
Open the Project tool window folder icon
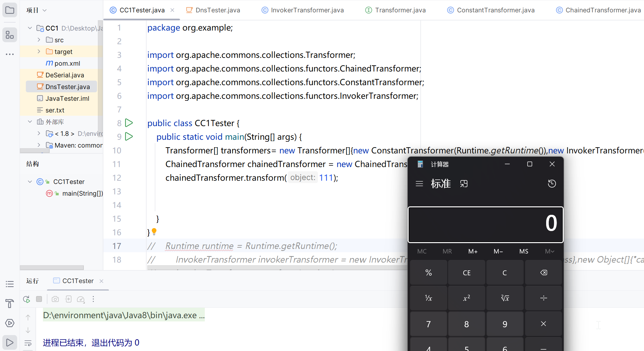[x=10, y=10]
